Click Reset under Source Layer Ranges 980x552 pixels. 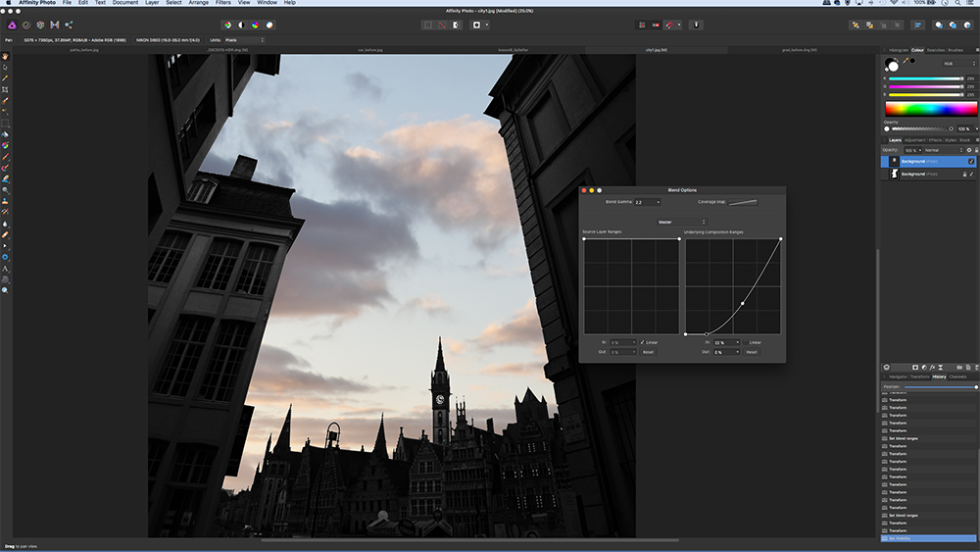click(648, 352)
